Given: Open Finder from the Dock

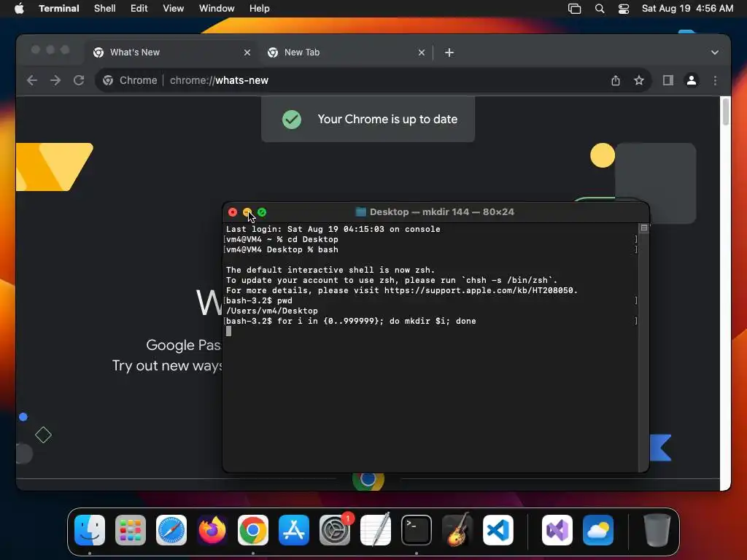Looking at the screenshot, I should (x=90, y=530).
